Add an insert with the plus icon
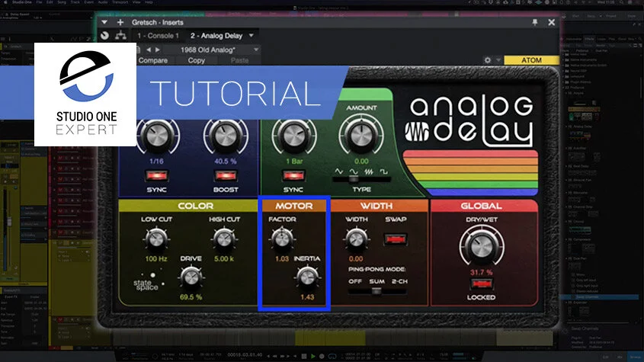 [x=120, y=22]
